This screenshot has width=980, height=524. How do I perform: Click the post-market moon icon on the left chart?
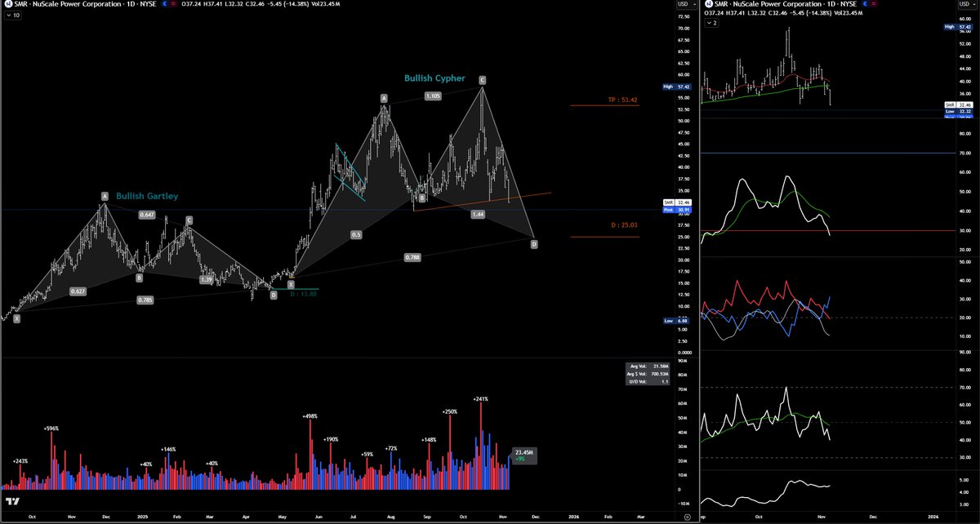[x=166, y=4]
